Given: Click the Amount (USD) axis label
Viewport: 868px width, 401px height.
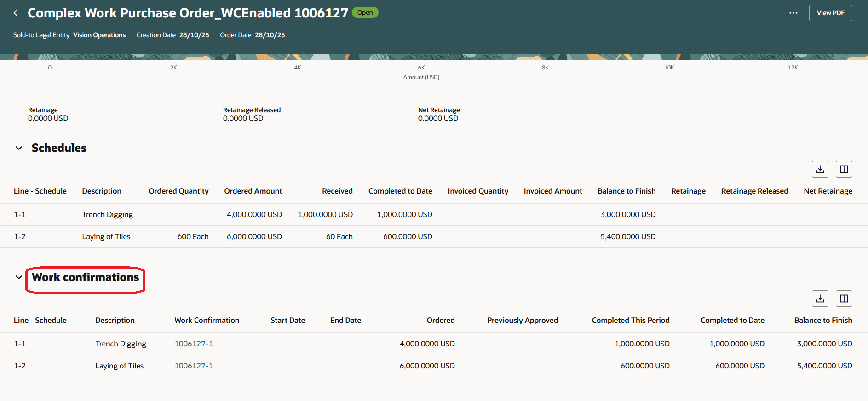Looking at the screenshot, I should (421, 77).
